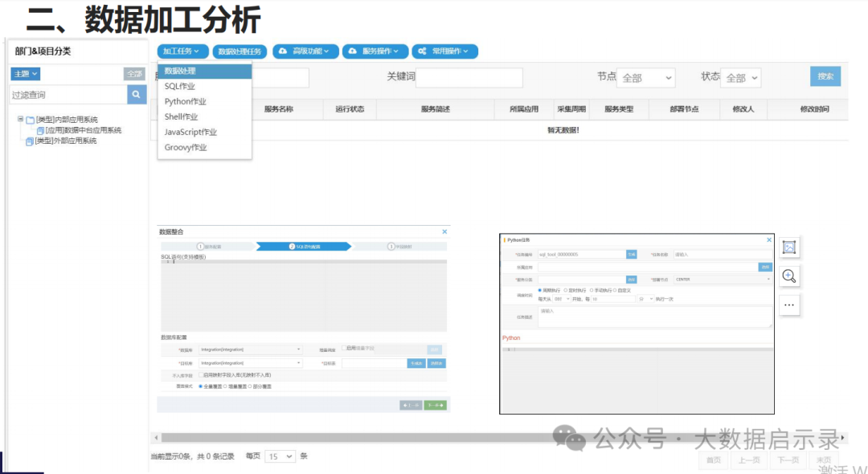Open the 主题 dropdown in sidebar
This screenshot has width=868, height=474.
[x=26, y=74]
